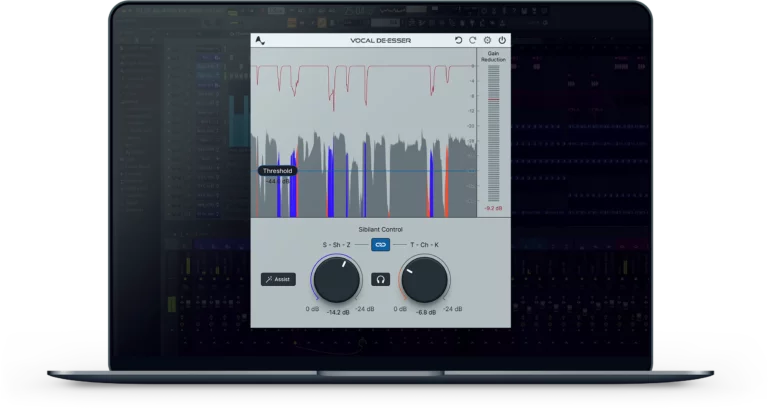Click the S - Sh - Z reduction knob
This screenshot has width=768, height=408.
tap(336, 280)
